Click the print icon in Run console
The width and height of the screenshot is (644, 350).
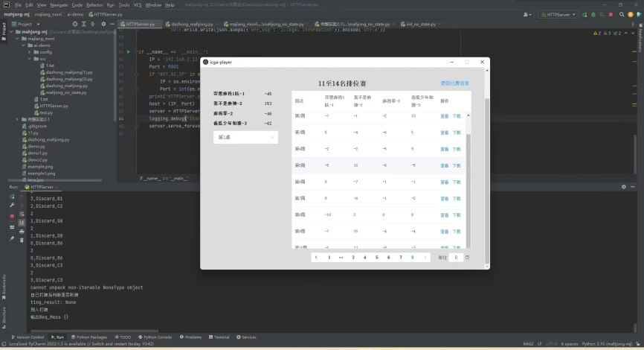click(x=22, y=232)
